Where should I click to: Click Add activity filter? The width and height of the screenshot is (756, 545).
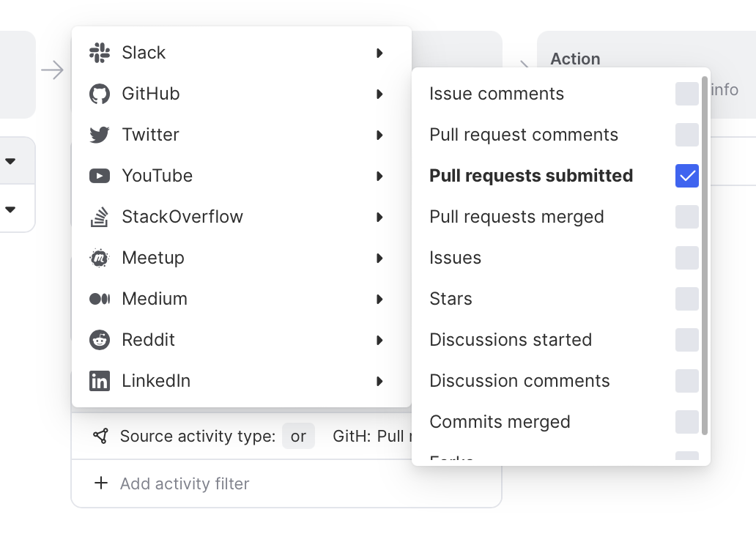tap(184, 483)
